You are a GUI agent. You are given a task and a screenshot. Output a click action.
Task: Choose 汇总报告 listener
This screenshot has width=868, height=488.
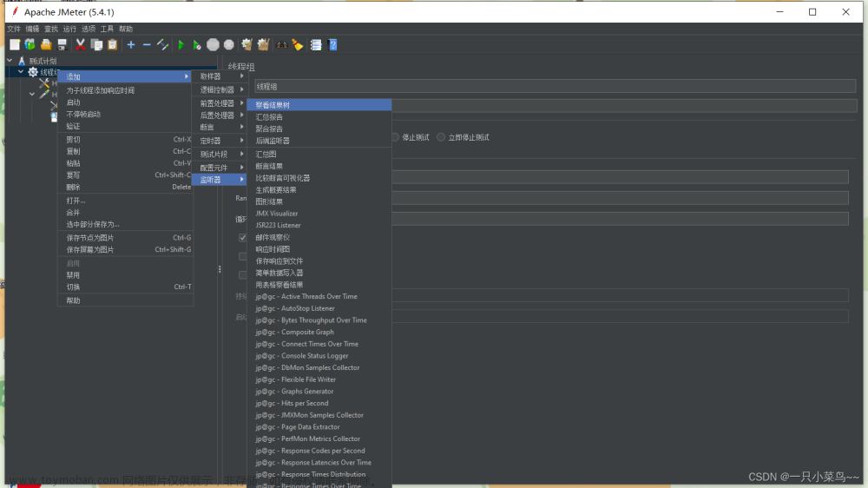319,117
